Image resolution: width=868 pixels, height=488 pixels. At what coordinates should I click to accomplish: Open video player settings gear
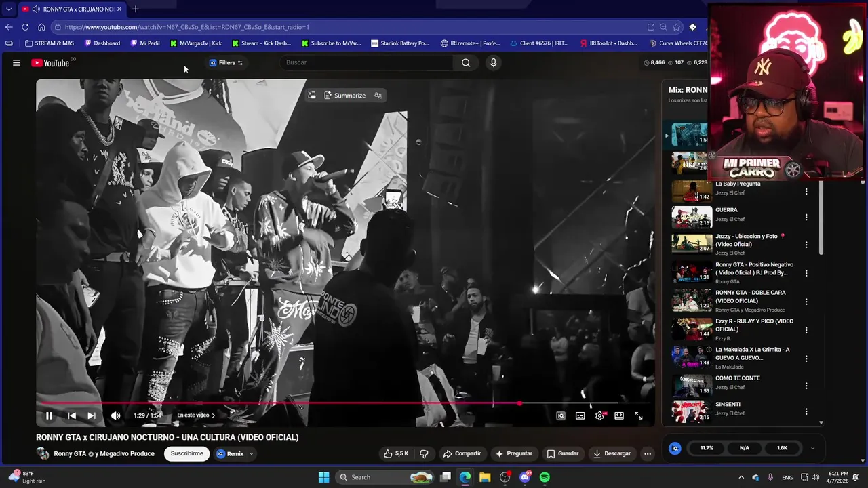pyautogui.click(x=599, y=415)
